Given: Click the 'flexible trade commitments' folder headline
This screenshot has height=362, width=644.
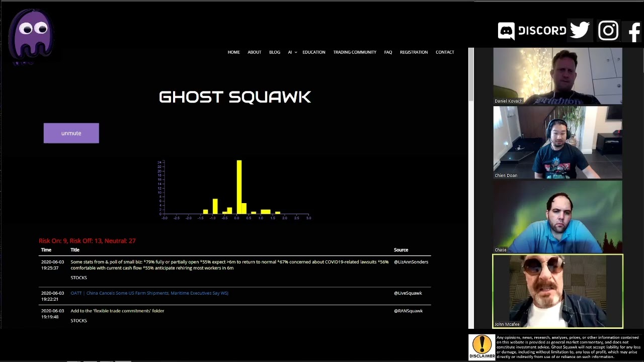Looking at the screenshot, I should click(117, 311).
